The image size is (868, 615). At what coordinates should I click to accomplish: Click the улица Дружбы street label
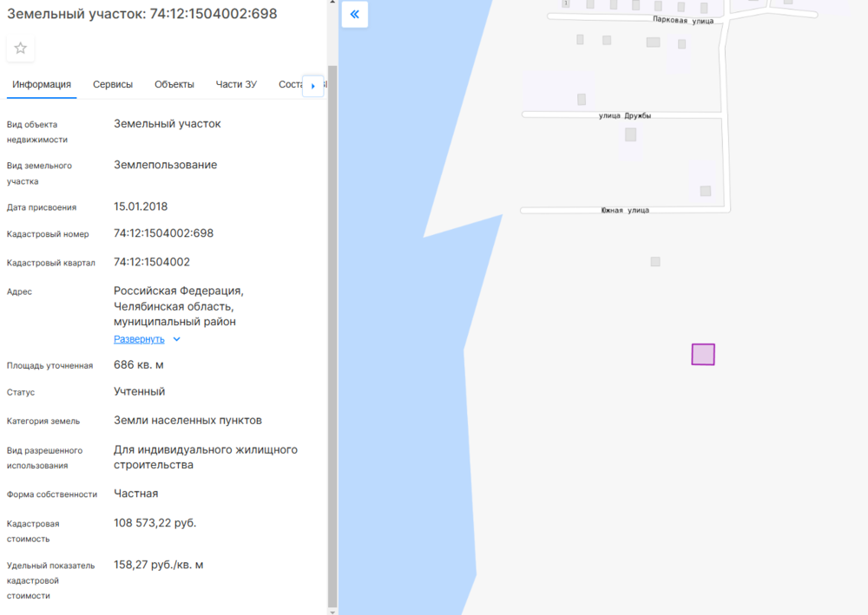coord(625,115)
